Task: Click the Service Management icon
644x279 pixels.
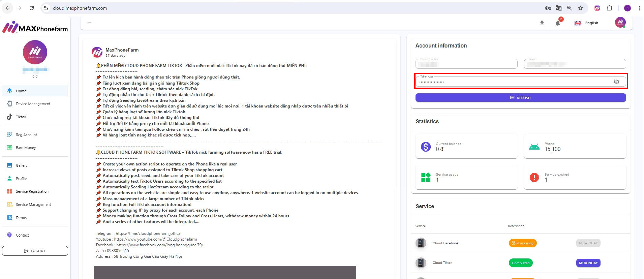Action: [9, 205]
